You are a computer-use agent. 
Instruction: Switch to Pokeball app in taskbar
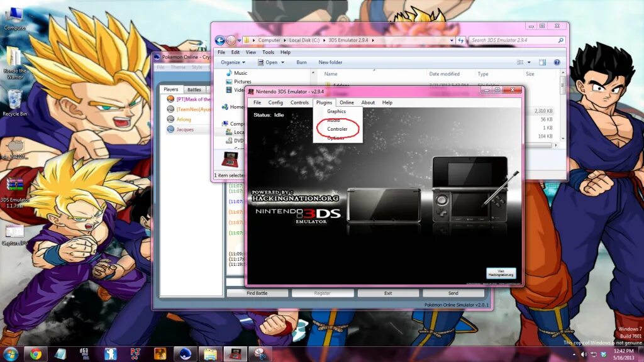click(186, 354)
